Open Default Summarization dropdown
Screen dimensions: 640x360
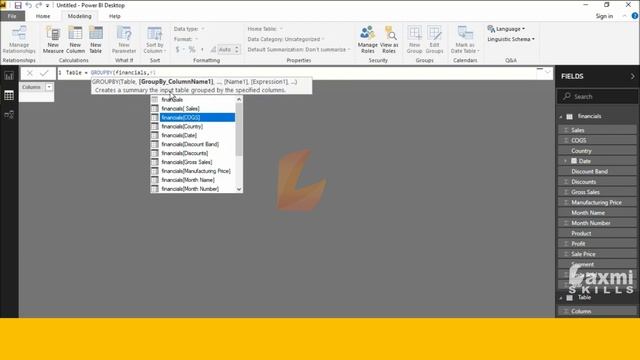tap(299, 49)
